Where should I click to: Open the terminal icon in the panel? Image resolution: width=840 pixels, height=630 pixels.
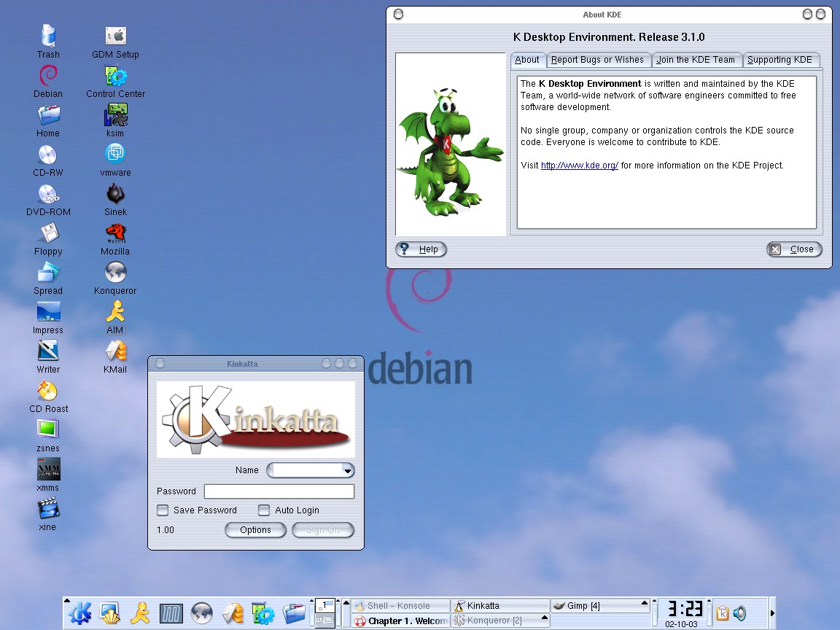click(x=171, y=613)
